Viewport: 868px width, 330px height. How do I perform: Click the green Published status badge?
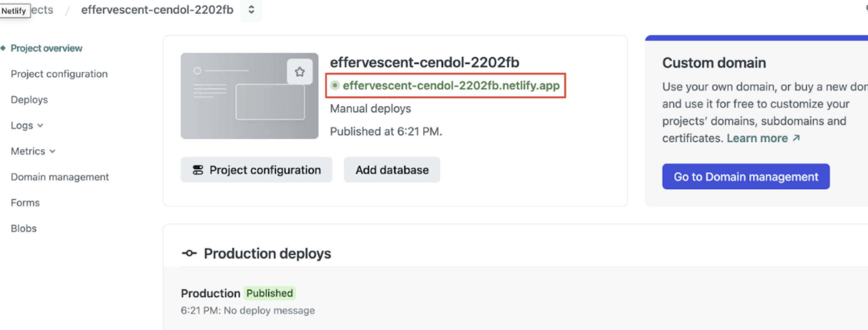pyautogui.click(x=270, y=293)
